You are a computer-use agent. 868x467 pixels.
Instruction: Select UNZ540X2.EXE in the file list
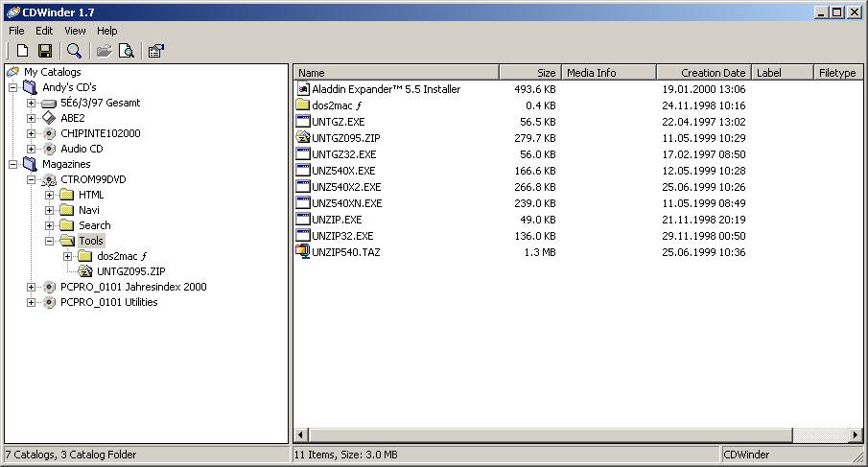click(x=345, y=187)
